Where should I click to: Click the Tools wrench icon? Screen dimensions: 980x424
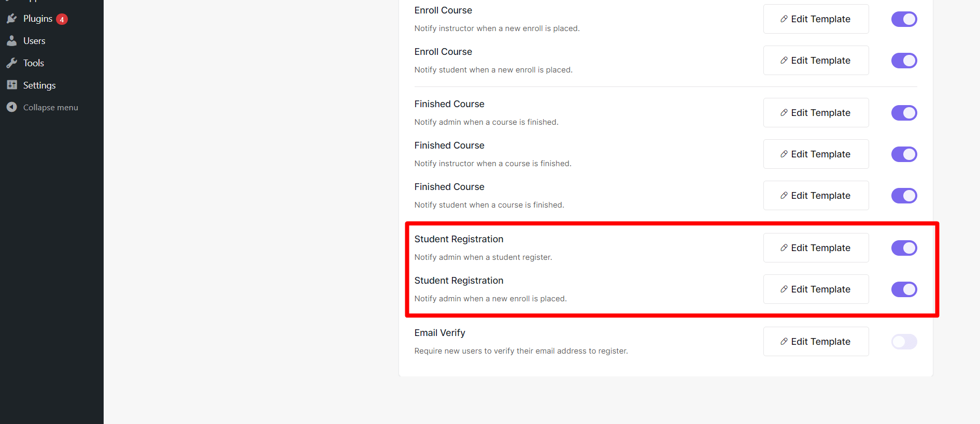pos(11,63)
